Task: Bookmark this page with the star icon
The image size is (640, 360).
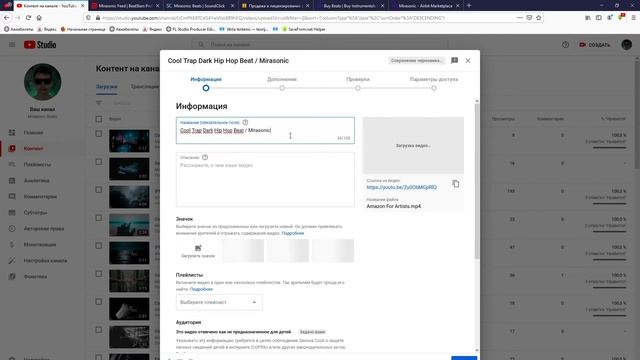Action: [538, 18]
